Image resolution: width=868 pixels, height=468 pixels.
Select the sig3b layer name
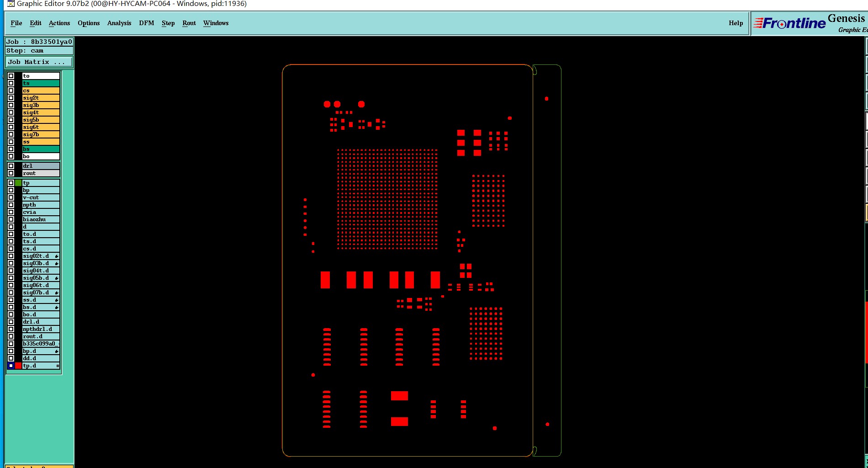[x=41, y=105]
